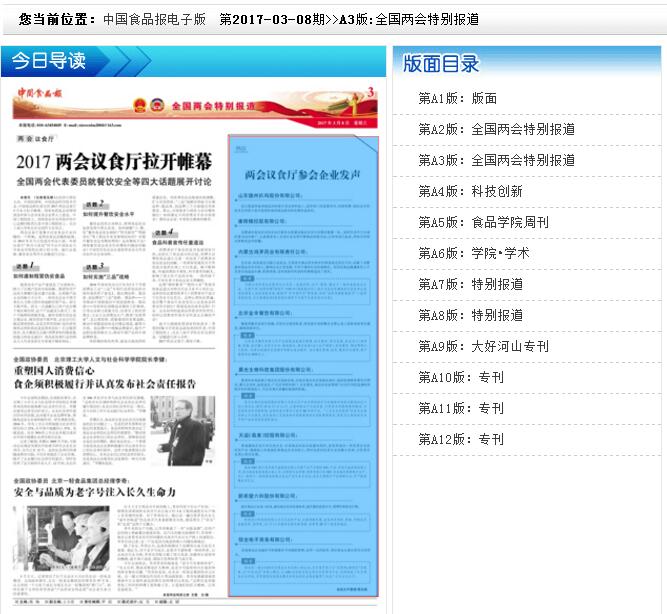This screenshot has height=614, width=667.
Task: Open 第A7版: 特别报道 link
Action: 470,284
